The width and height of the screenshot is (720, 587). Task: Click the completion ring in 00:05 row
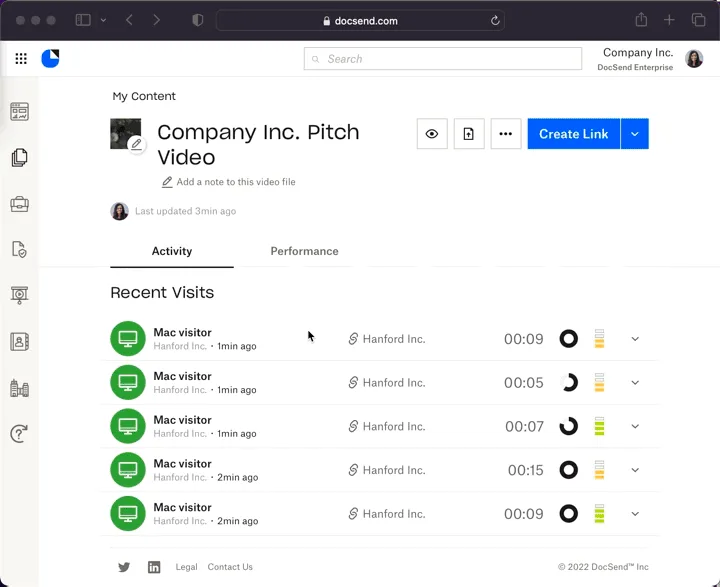(x=568, y=383)
